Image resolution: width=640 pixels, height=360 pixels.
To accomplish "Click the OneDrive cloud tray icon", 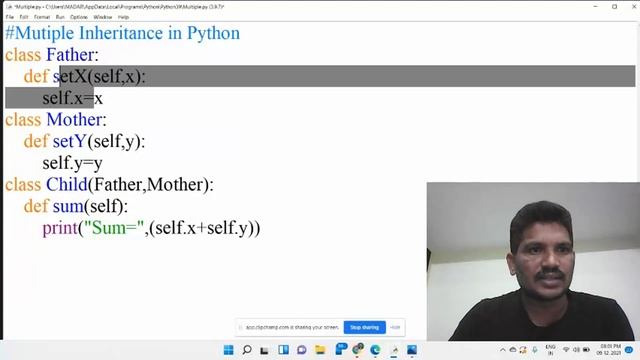I will click(513, 350).
